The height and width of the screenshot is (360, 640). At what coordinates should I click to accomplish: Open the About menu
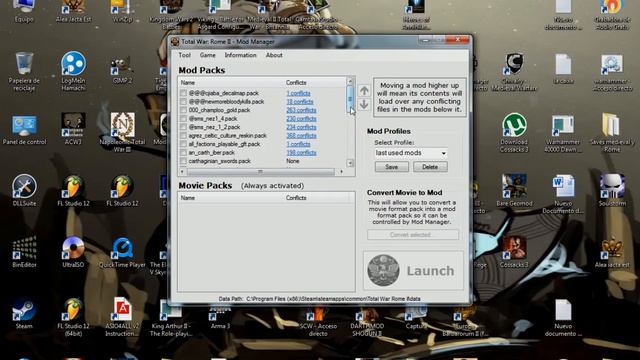click(x=274, y=55)
